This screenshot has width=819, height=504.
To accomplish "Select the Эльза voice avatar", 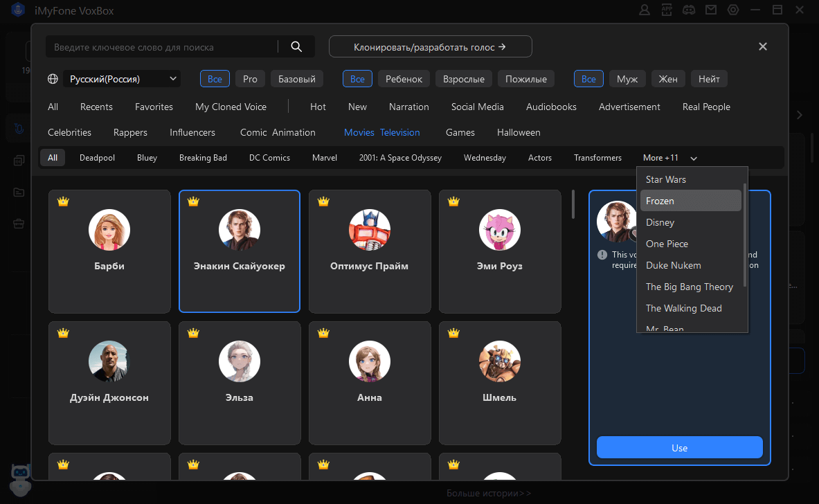I will pyautogui.click(x=240, y=361).
